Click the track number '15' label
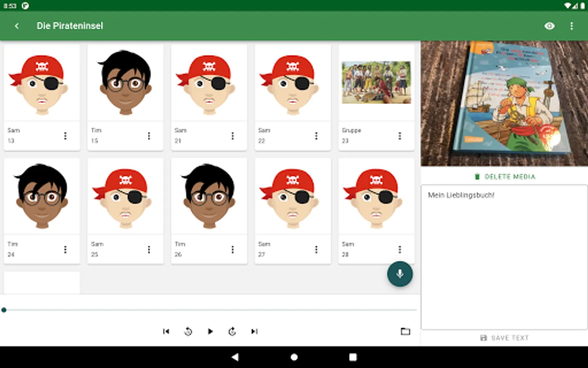Screen dimensions: 588x368 pos(95,141)
